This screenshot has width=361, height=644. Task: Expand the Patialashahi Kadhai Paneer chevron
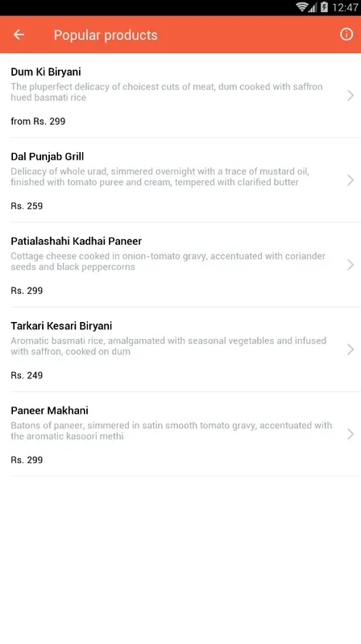[351, 265]
